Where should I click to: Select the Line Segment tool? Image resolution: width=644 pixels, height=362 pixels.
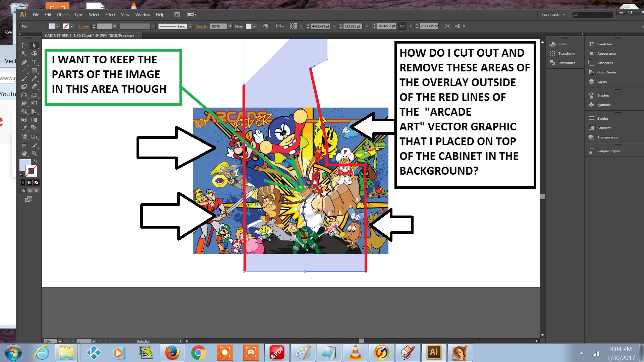coord(24,70)
